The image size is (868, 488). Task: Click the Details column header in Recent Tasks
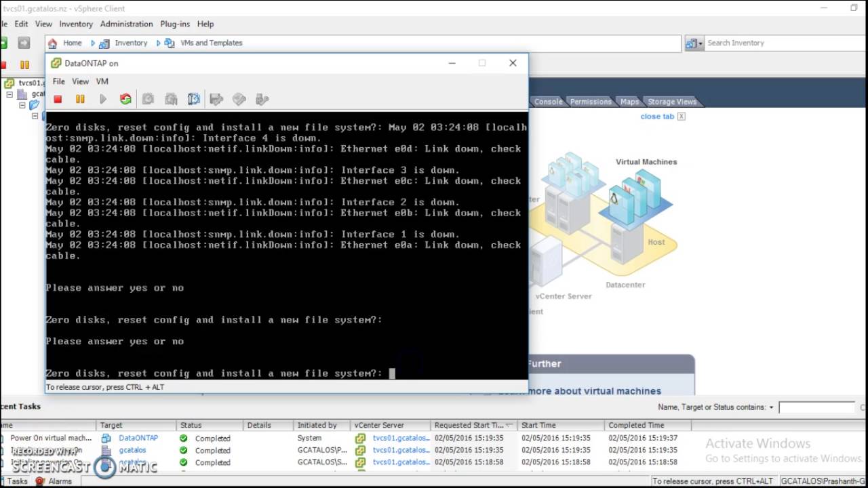(269, 426)
